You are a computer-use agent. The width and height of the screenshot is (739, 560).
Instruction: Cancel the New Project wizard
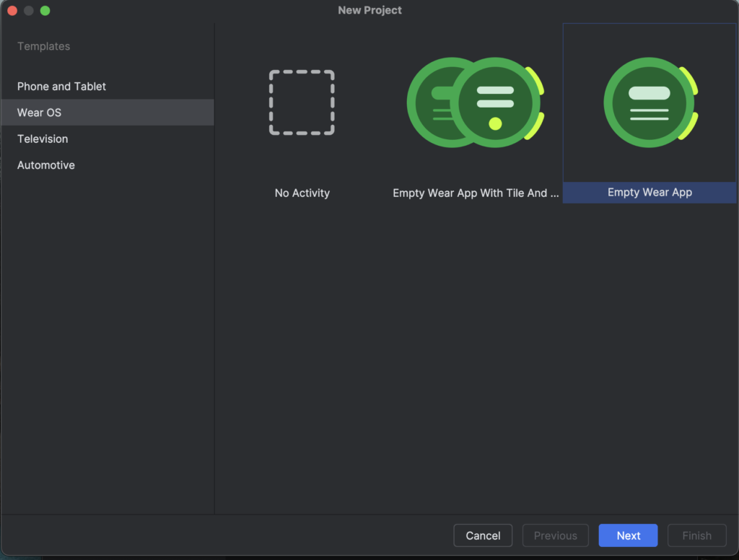[483, 535]
